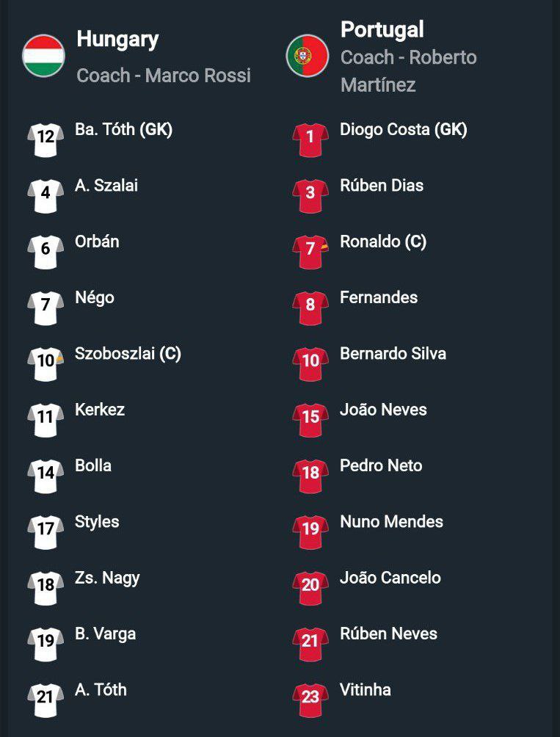Screen dimensions: 560x737
Task: Open the Hungary team name
Action: click(117, 39)
